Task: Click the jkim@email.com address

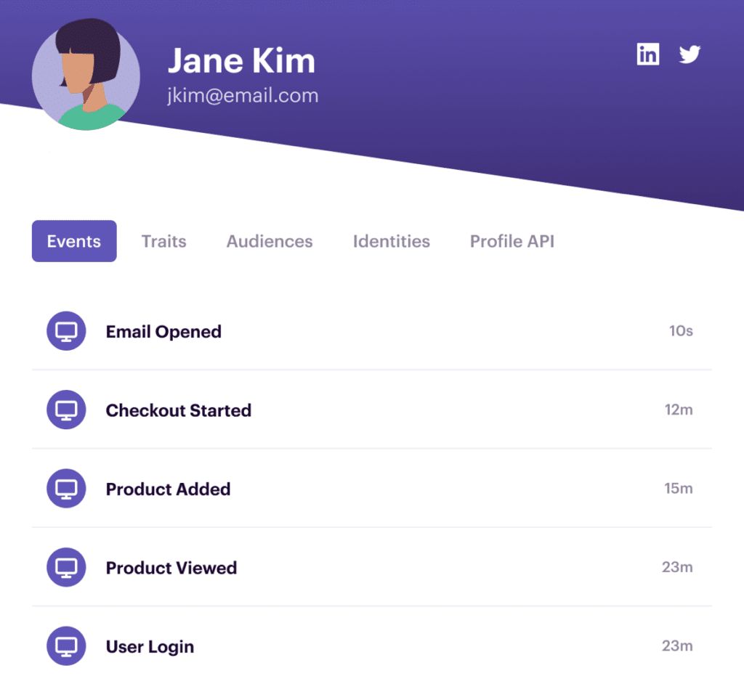Action: click(243, 96)
